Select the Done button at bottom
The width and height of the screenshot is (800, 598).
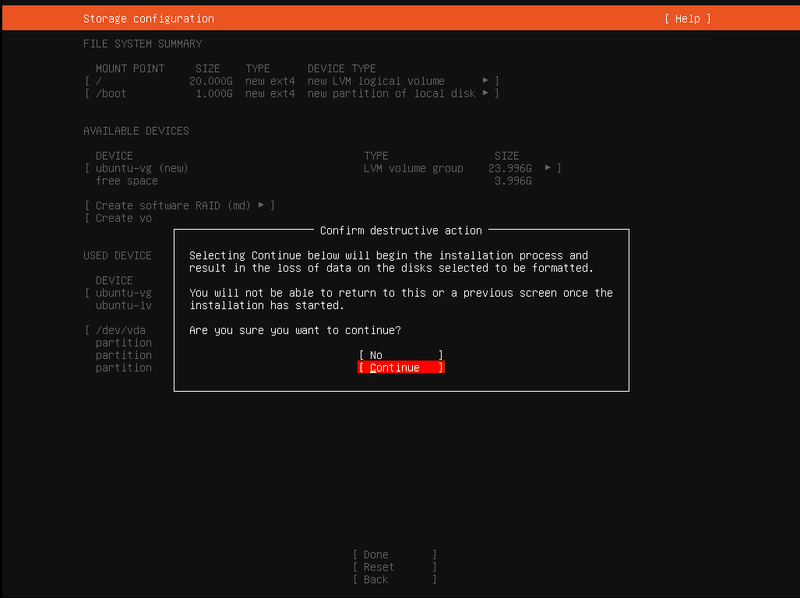click(395, 555)
